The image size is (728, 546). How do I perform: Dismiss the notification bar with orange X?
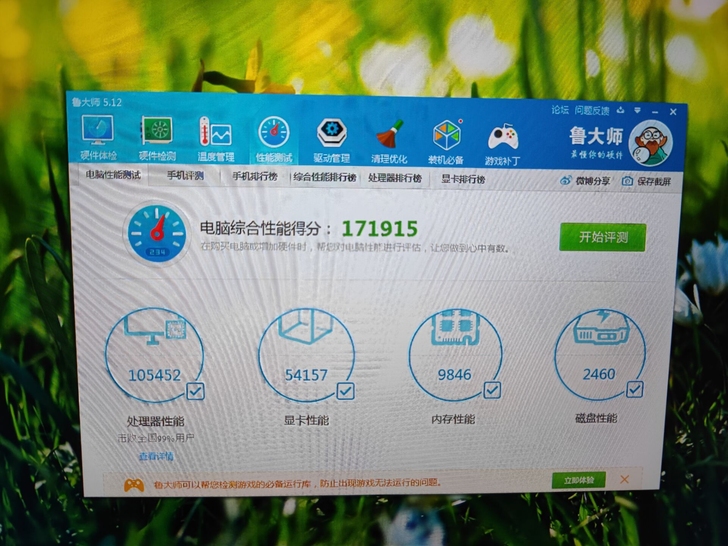624,480
